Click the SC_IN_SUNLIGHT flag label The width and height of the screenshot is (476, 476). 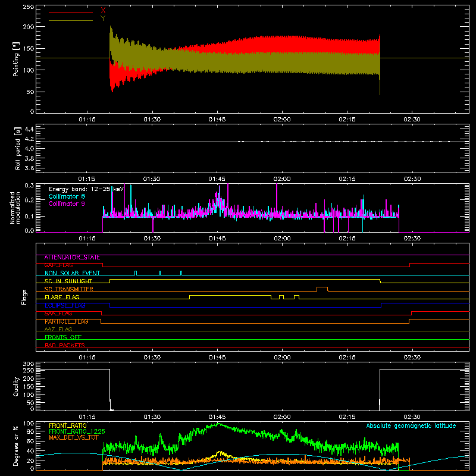pos(68,281)
